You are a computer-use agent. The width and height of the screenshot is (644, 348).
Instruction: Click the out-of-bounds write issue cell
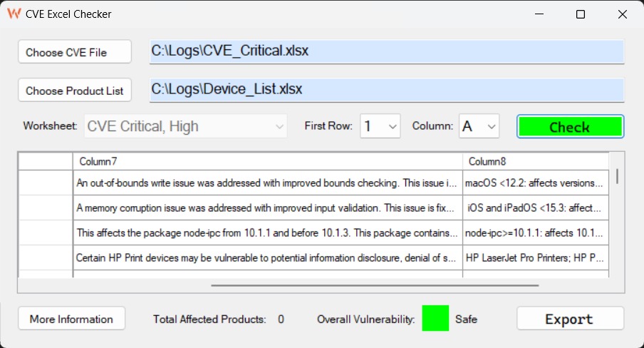(x=267, y=183)
